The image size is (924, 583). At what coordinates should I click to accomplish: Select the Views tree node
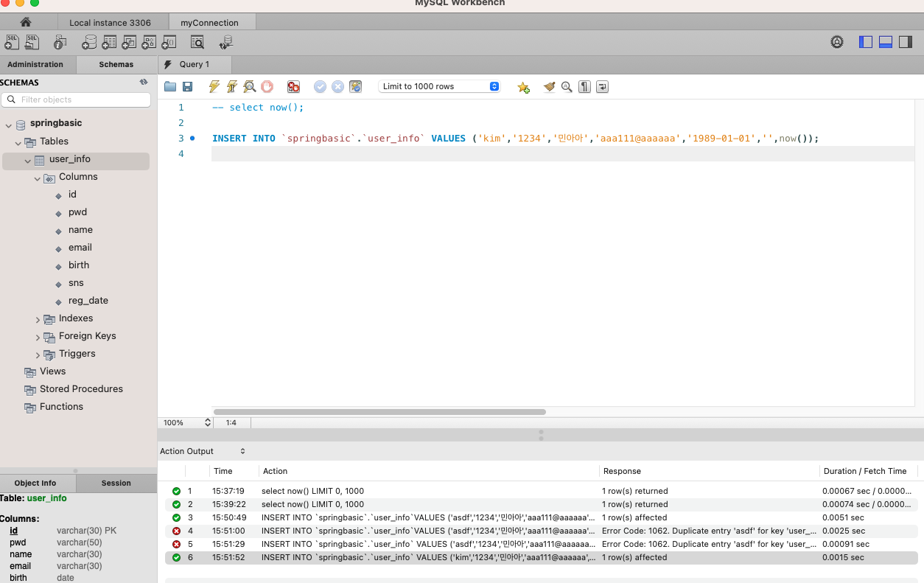53,371
